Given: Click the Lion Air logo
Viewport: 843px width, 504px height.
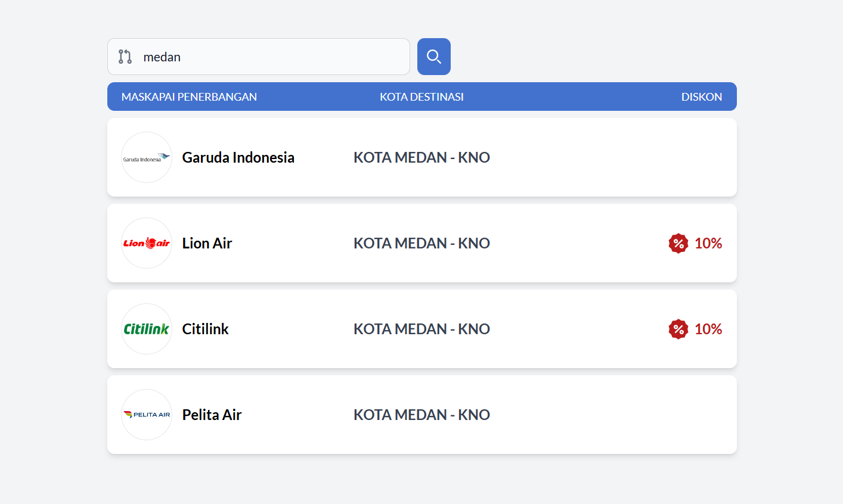Looking at the screenshot, I should point(147,243).
